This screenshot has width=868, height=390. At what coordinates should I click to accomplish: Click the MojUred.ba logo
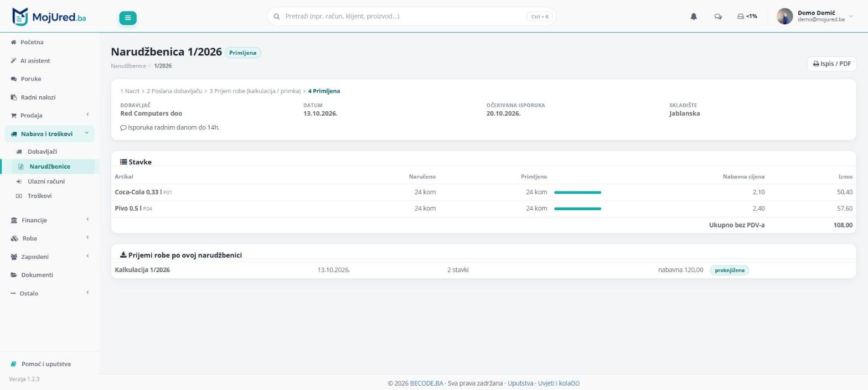(49, 17)
